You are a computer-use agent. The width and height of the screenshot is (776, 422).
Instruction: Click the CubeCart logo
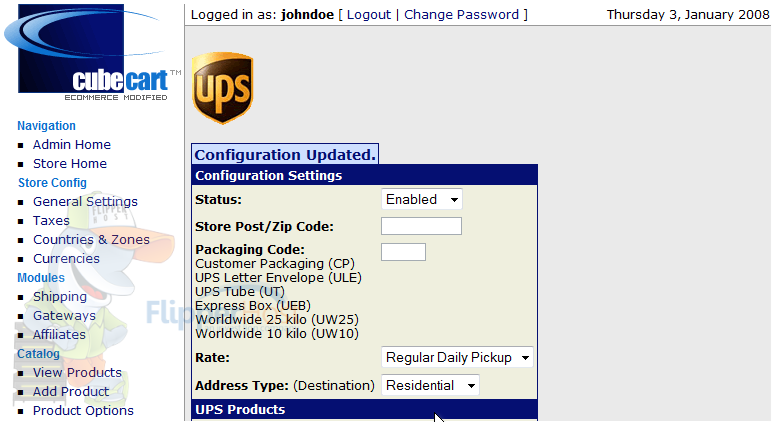(x=92, y=52)
